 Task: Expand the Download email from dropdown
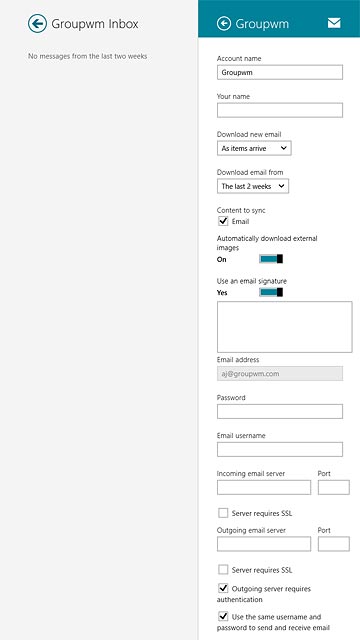pyautogui.click(x=253, y=186)
